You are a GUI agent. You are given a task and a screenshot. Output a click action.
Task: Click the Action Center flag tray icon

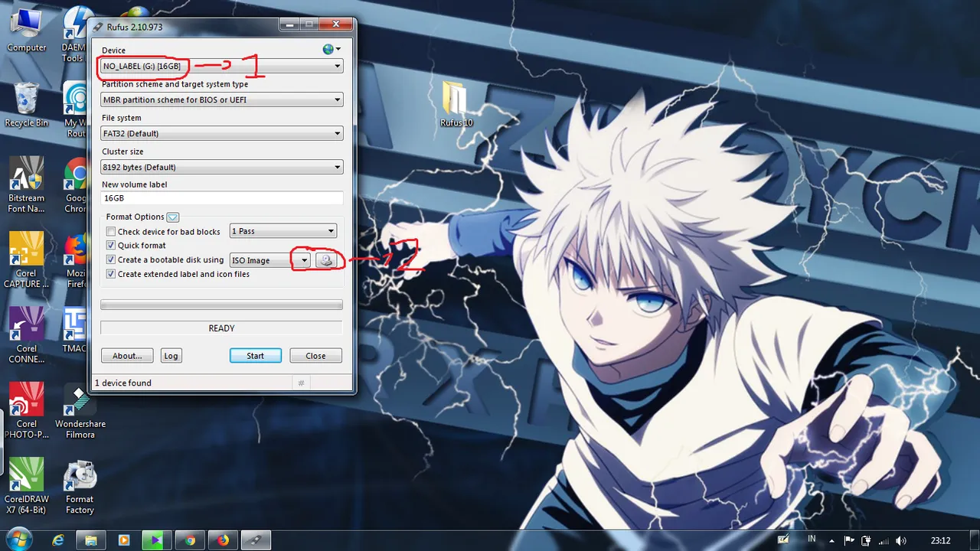click(x=851, y=540)
